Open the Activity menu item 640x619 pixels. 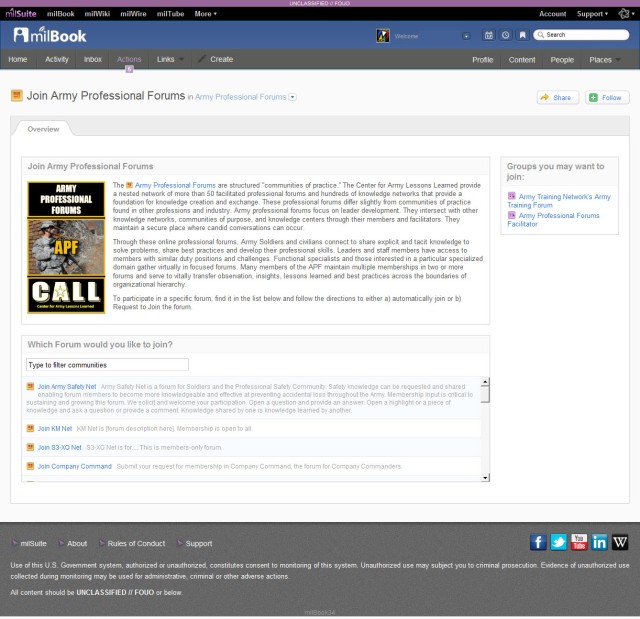pos(57,59)
